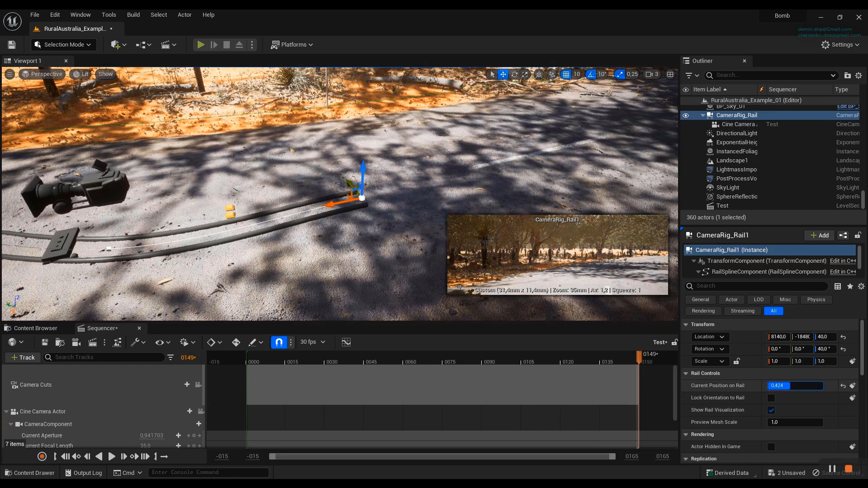Uncheck Show Rail Visualization checkbox

pos(771,410)
